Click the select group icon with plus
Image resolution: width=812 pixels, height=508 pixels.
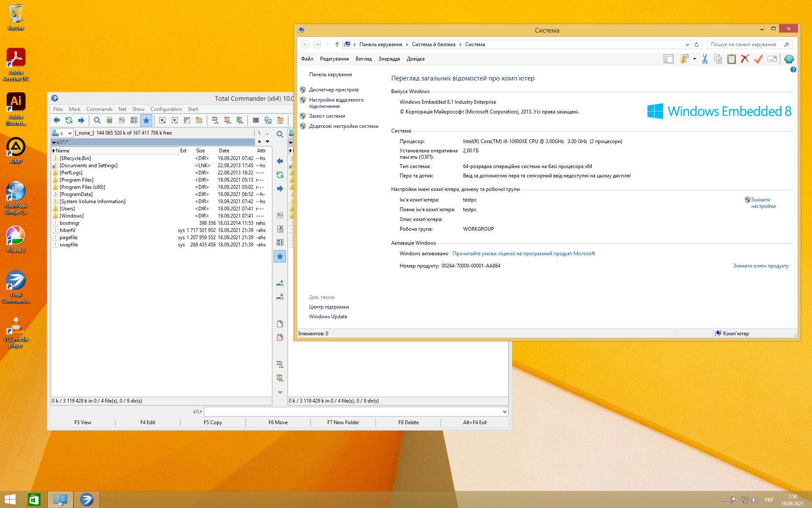(162, 120)
